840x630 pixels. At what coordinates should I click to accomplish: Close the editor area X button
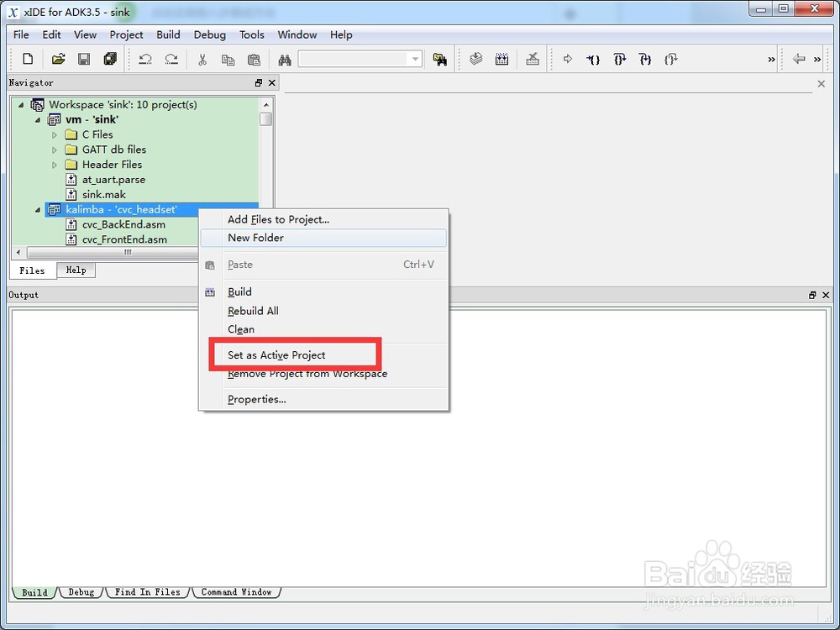(x=822, y=83)
